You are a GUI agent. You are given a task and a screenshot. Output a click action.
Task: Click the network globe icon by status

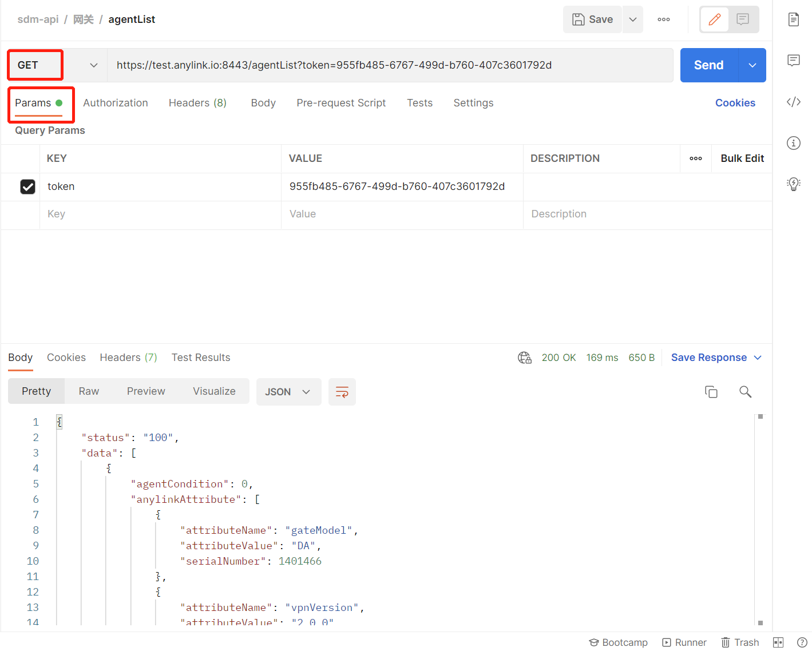(x=524, y=358)
